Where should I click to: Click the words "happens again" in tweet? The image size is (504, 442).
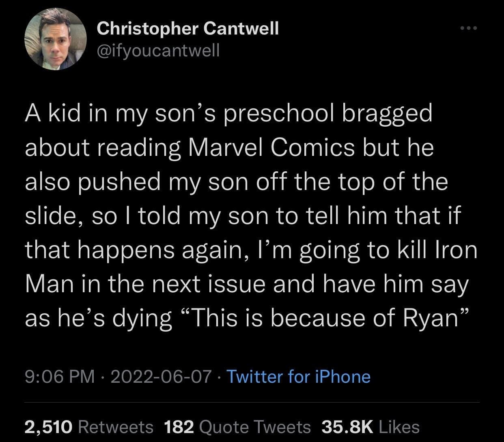(x=159, y=250)
